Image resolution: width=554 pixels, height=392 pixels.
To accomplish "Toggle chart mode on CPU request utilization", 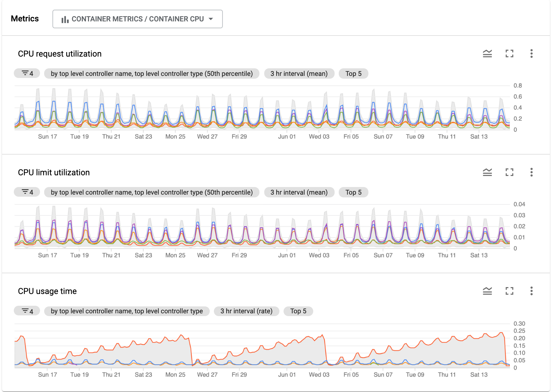I will tap(487, 54).
